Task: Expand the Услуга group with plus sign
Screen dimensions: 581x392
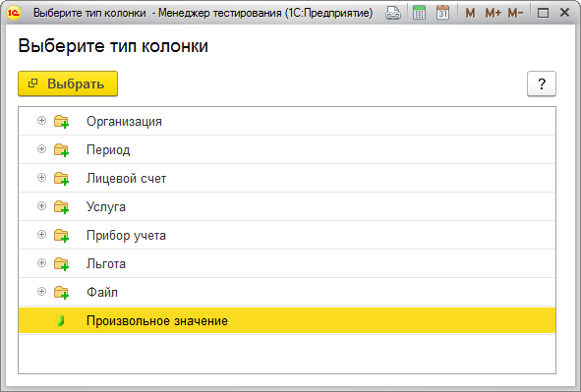Action: click(42, 206)
